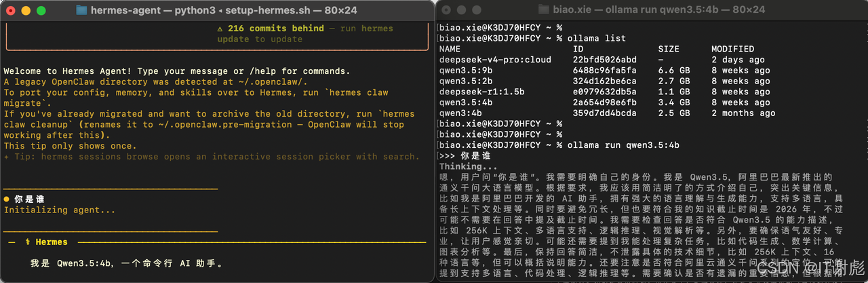Click the '2 days ago' modified value
Screen dimensions: 868x283
click(738, 60)
